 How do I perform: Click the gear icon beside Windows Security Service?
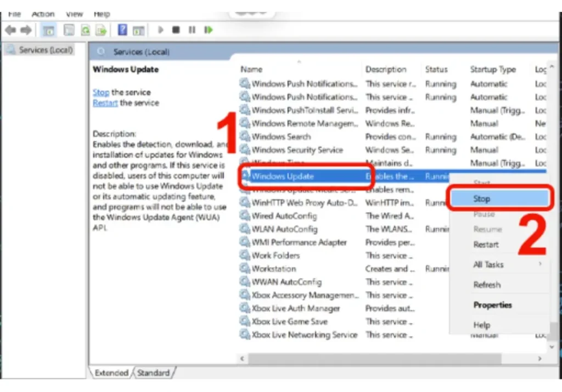[x=245, y=150]
